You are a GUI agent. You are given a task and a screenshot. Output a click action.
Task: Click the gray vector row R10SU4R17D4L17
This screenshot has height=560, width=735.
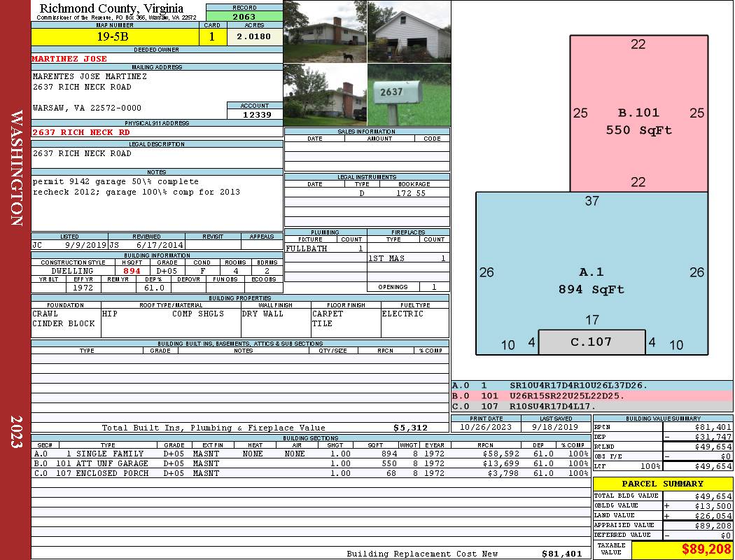[591, 406]
